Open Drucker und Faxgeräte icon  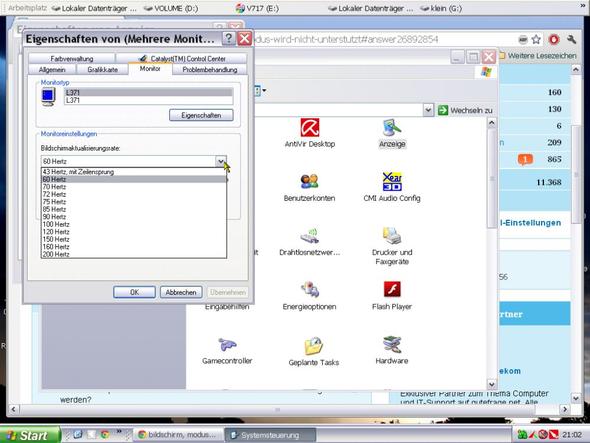point(392,246)
